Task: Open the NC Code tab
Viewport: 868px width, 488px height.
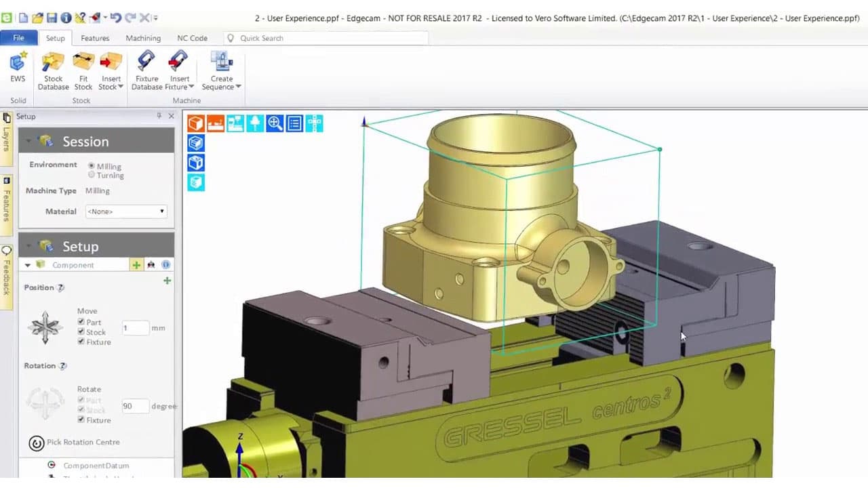Action: coord(192,38)
